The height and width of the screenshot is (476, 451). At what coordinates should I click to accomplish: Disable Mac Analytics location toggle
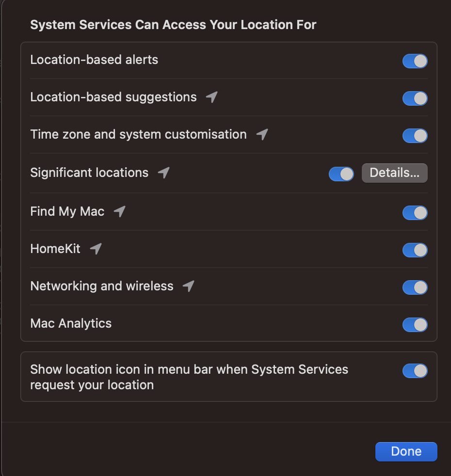[415, 325]
